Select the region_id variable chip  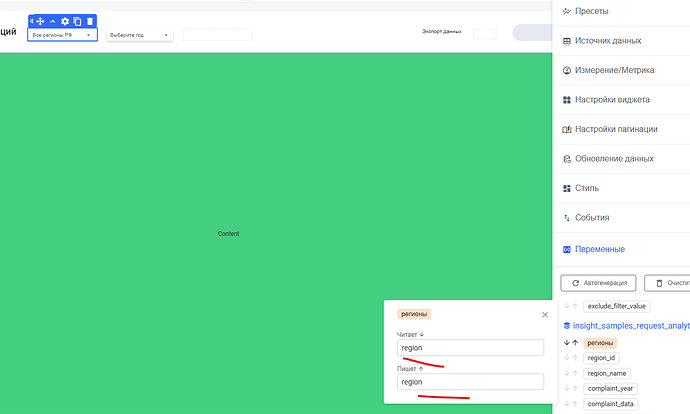click(601, 358)
